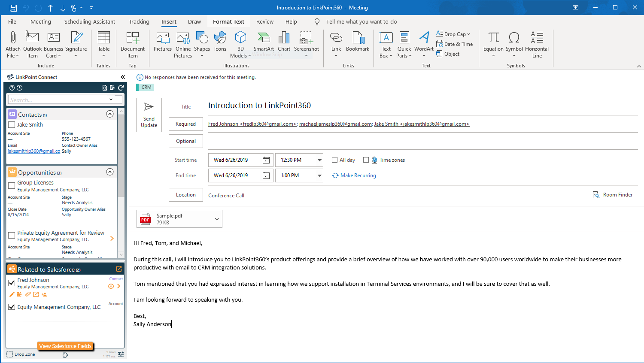Viewport: 644px width, 363px height.
Task: Insert Horizontal Line
Action: [537, 45]
